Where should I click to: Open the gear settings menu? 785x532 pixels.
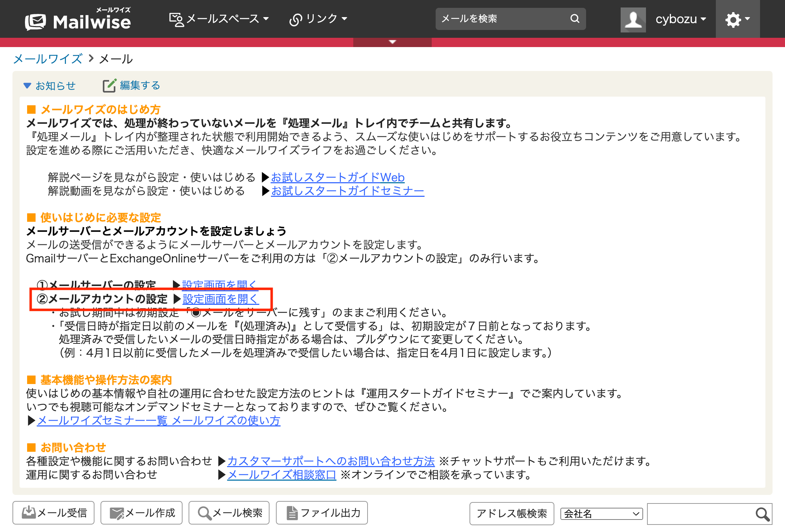738,19
